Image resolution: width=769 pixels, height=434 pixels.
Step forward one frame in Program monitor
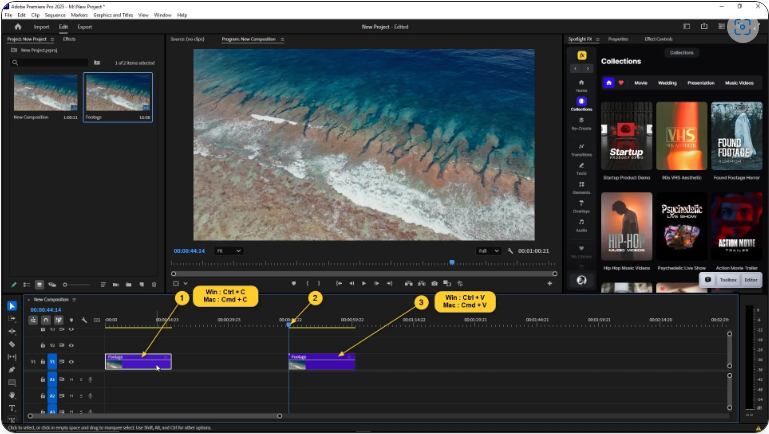point(377,283)
